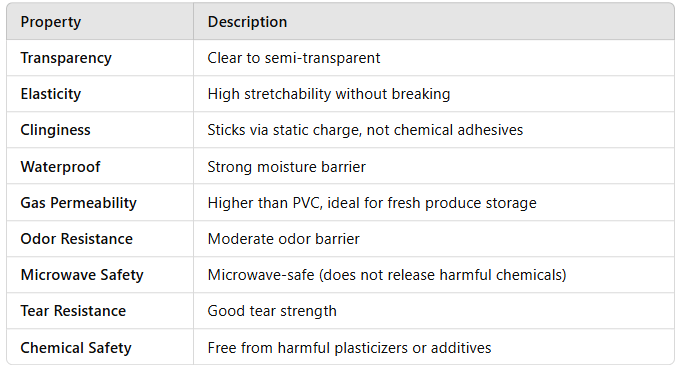Select the Waterproof property cell
Viewport: 680px width, 365px height.
(x=100, y=166)
